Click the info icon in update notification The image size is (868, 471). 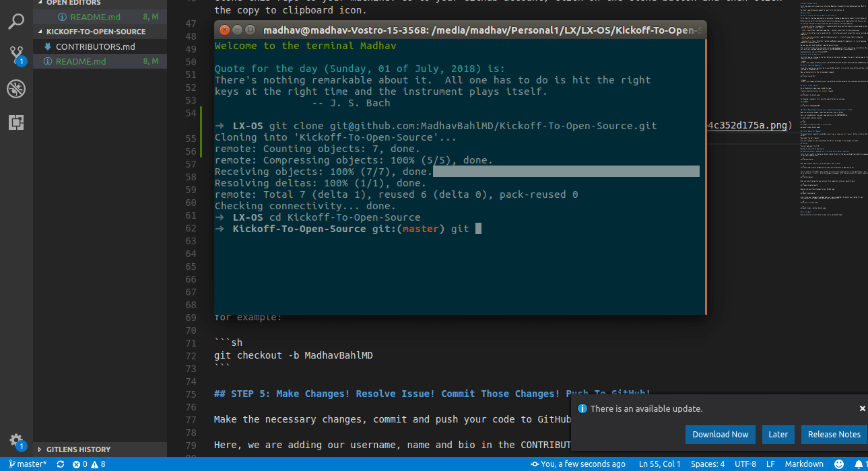582,408
